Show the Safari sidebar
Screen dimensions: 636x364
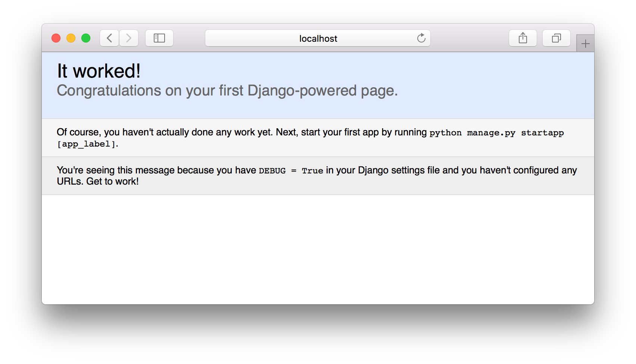(x=159, y=38)
